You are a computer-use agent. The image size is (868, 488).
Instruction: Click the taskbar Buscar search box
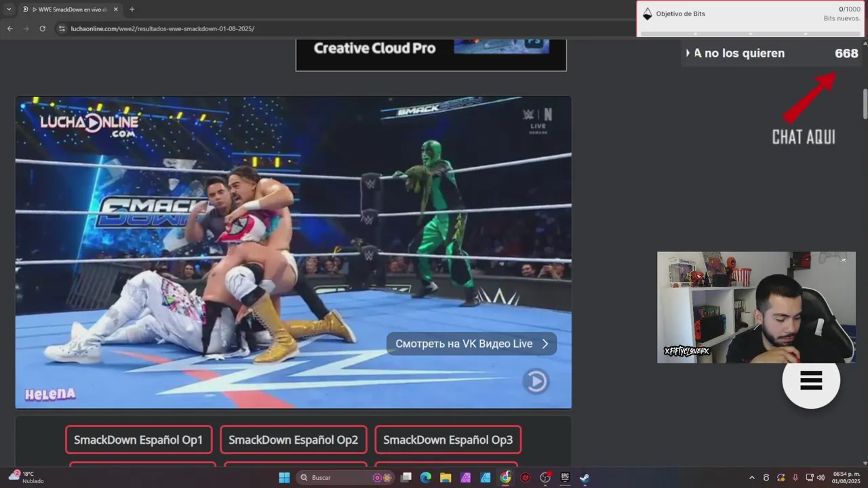347,478
